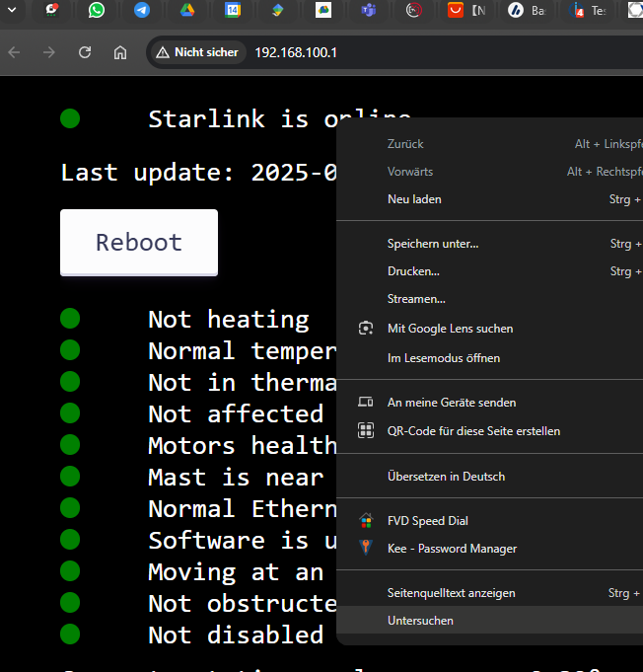Click the Nicht sicher security warning chip

pyautogui.click(x=198, y=52)
